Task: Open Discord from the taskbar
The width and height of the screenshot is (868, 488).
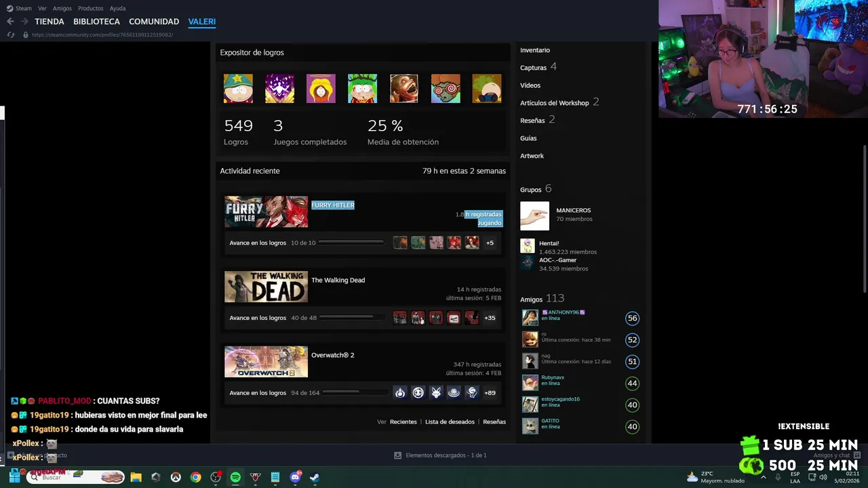Action: [295, 477]
